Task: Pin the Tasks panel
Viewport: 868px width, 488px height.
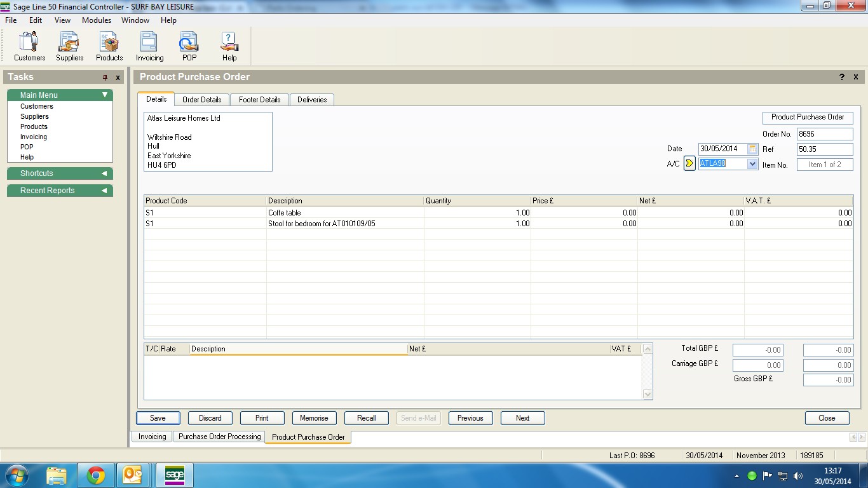Action: pos(105,78)
